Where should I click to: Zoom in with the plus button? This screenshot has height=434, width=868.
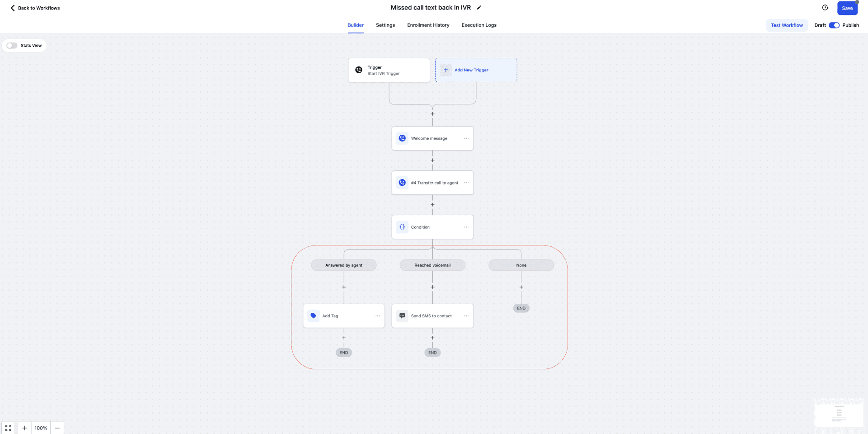[x=24, y=428]
